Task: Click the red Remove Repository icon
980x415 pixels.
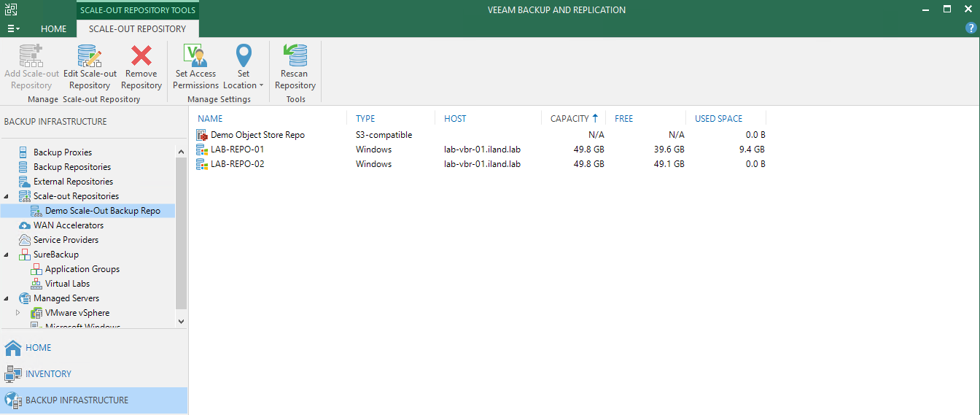Action: (141, 56)
